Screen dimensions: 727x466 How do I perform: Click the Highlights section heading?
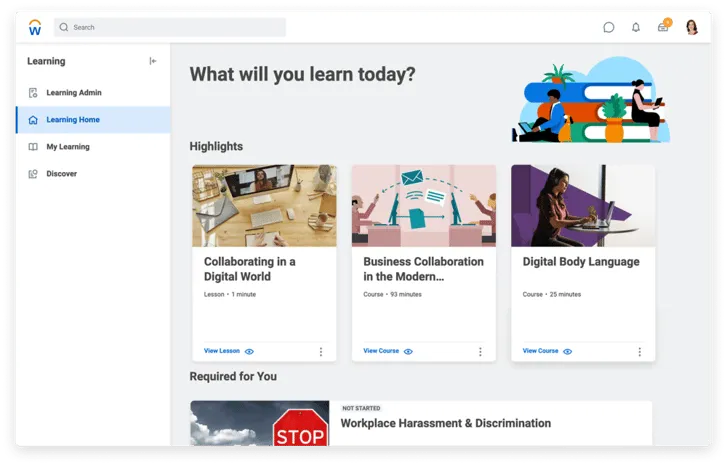[x=216, y=147]
